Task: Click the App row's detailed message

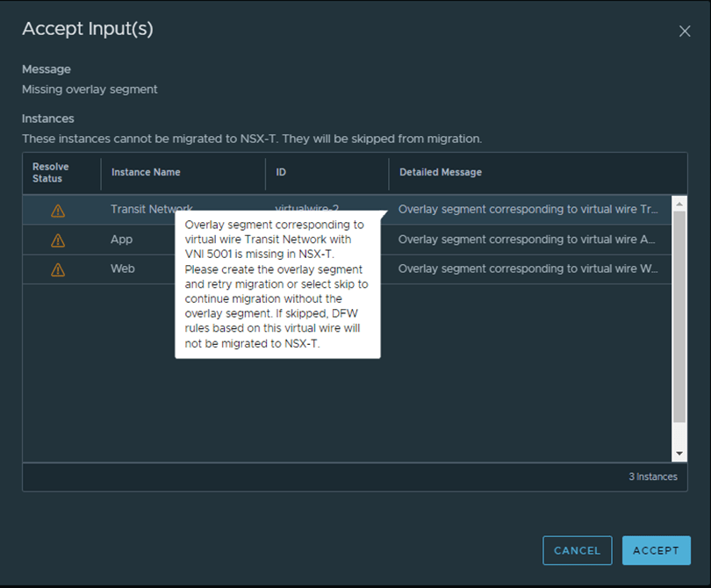Action: coord(528,240)
